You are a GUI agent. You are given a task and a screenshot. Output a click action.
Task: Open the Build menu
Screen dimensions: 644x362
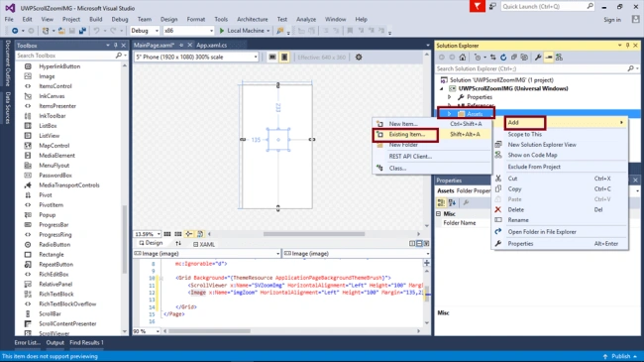click(x=96, y=19)
